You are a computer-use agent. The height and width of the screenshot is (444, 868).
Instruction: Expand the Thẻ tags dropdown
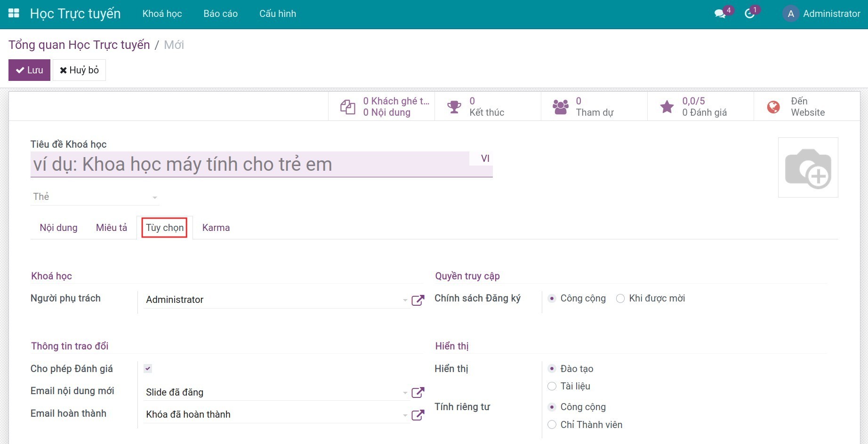click(x=154, y=198)
